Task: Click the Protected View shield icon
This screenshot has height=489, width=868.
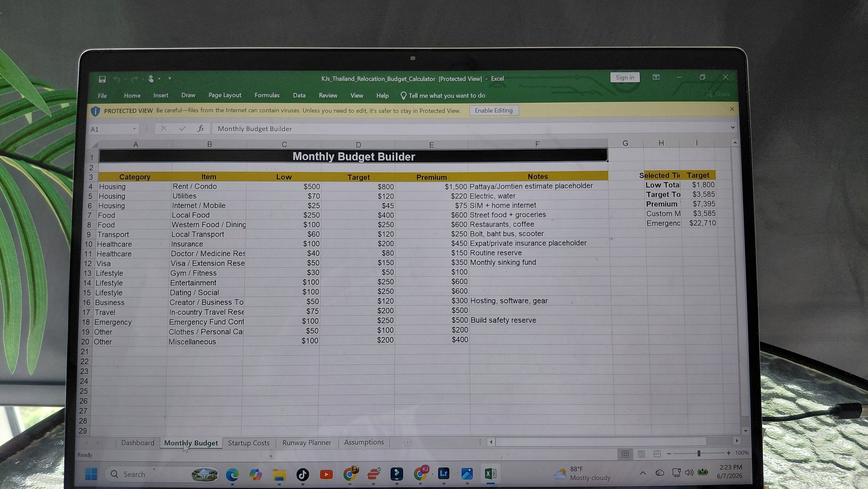Action: (95, 111)
